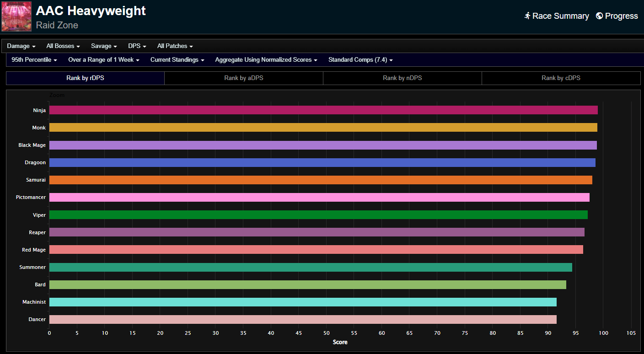Switch to Rank by cDPS tab
This screenshot has height=354, width=644.
point(561,78)
